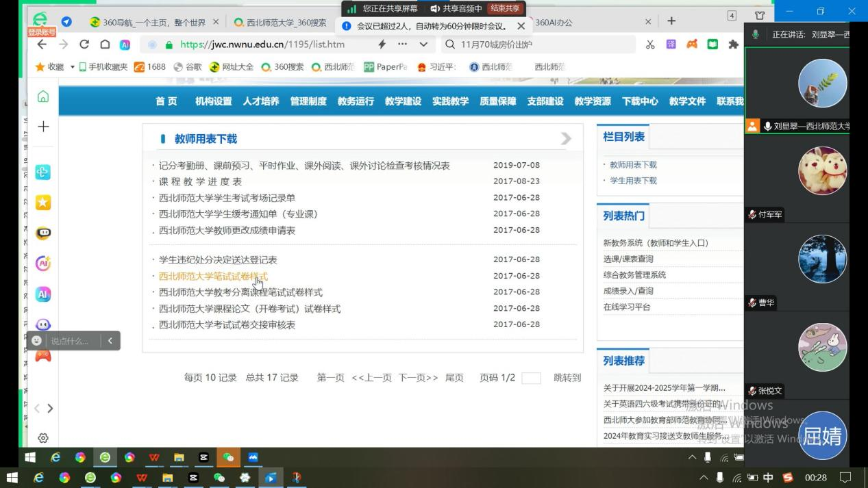Open sidebar settings gear icon
Image resolution: width=868 pixels, height=488 pixels.
43,438
